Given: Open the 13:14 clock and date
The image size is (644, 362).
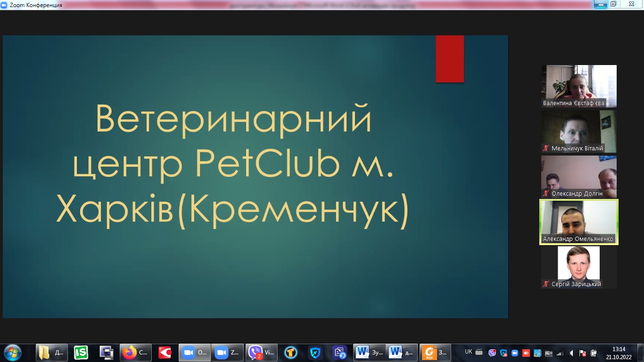Looking at the screenshot, I should pyautogui.click(x=619, y=353).
